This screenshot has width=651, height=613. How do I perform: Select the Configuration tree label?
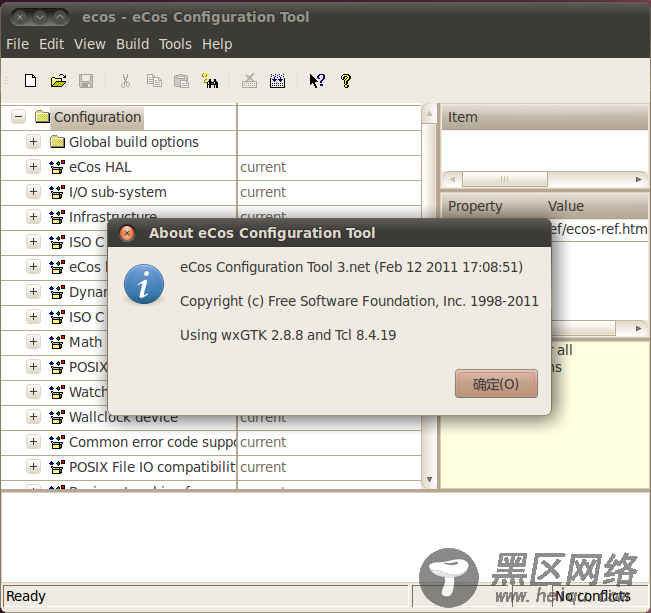(98, 117)
